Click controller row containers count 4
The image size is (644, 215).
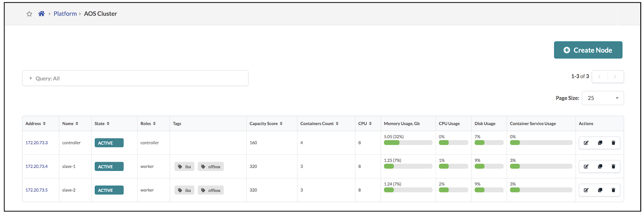pyautogui.click(x=301, y=143)
